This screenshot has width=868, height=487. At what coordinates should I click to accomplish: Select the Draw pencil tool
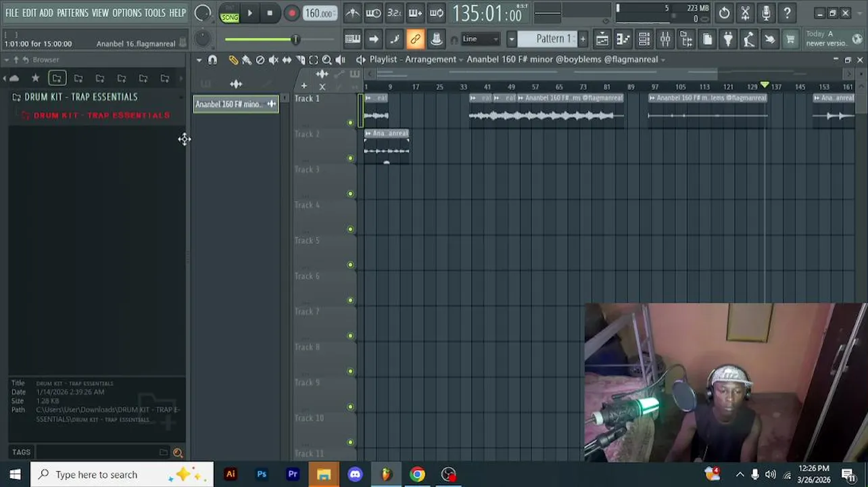point(233,60)
